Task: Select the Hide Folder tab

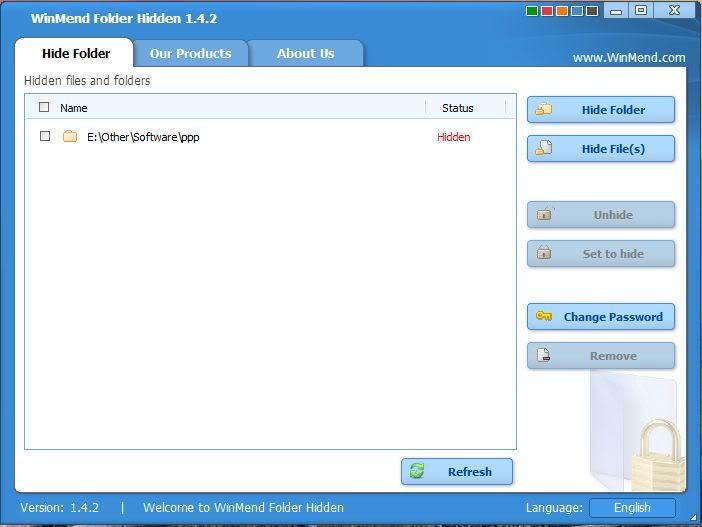Action: pyautogui.click(x=76, y=54)
